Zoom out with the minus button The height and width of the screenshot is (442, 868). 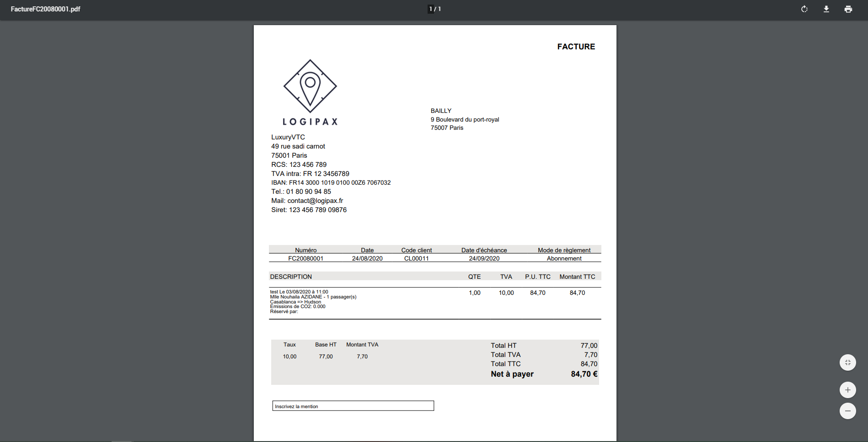click(847, 411)
